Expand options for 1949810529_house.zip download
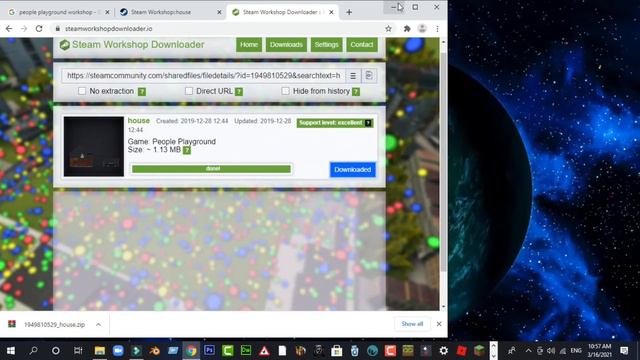The width and height of the screenshot is (640, 360). [x=98, y=324]
